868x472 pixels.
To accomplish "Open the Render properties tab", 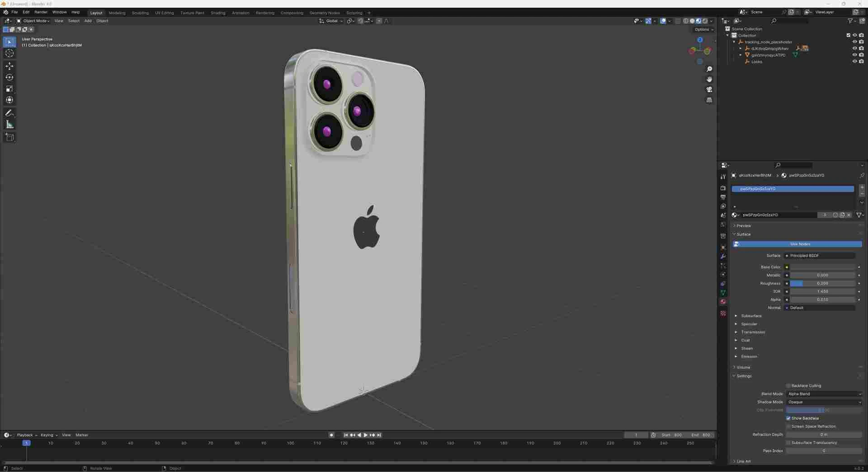I will pos(723,188).
